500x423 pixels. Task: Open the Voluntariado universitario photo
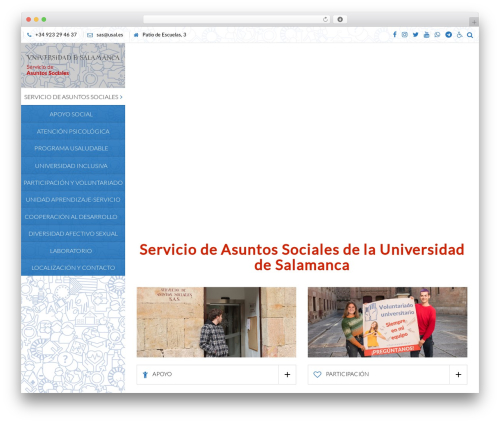(387, 322)
